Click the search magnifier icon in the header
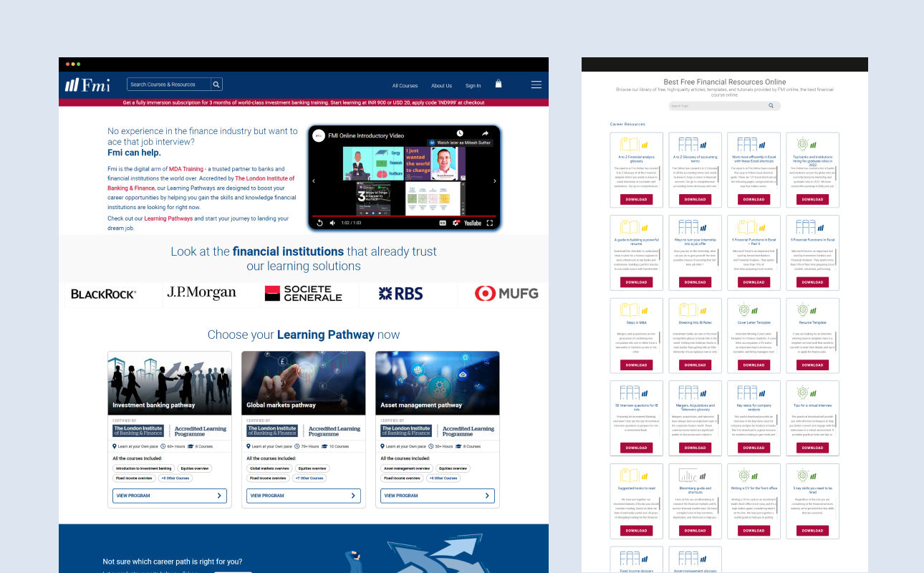 point(216,84)
